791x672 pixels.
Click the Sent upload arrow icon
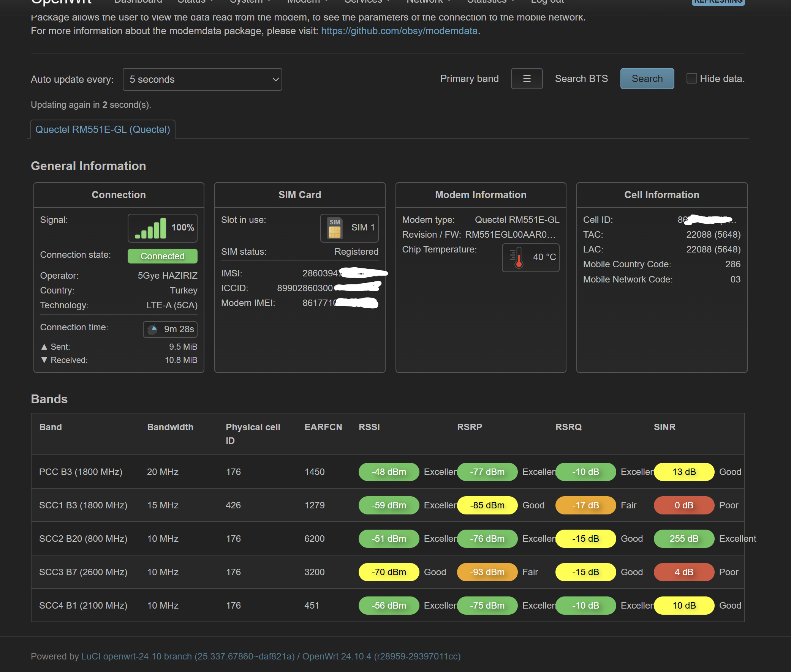point(44,347)
